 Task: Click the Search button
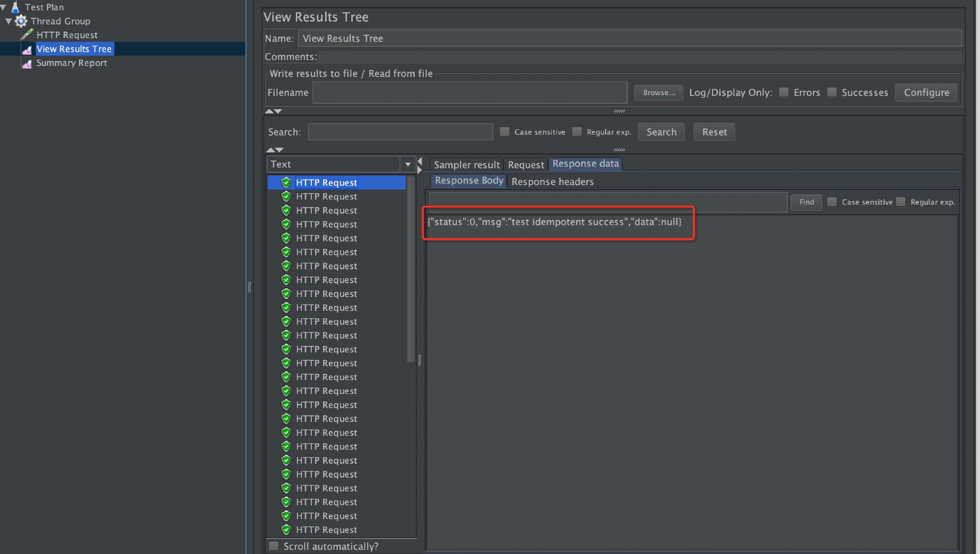(662, 132)
